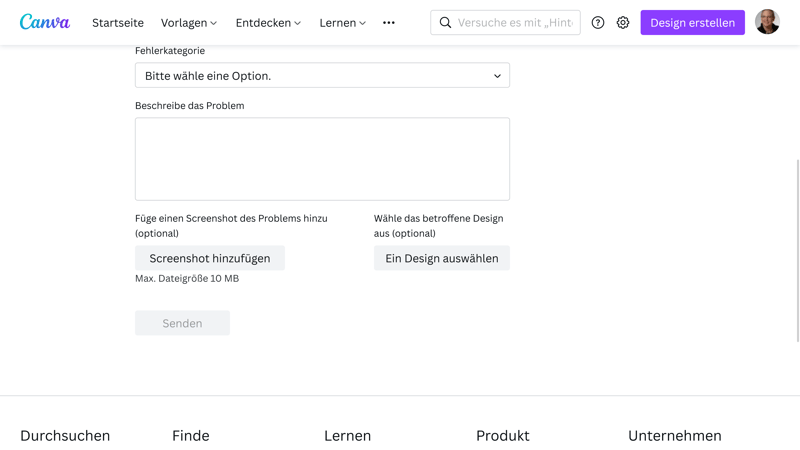Open the three-dots more menu
This screenshot has height=450, width=800.
click(x=389, y=22)
